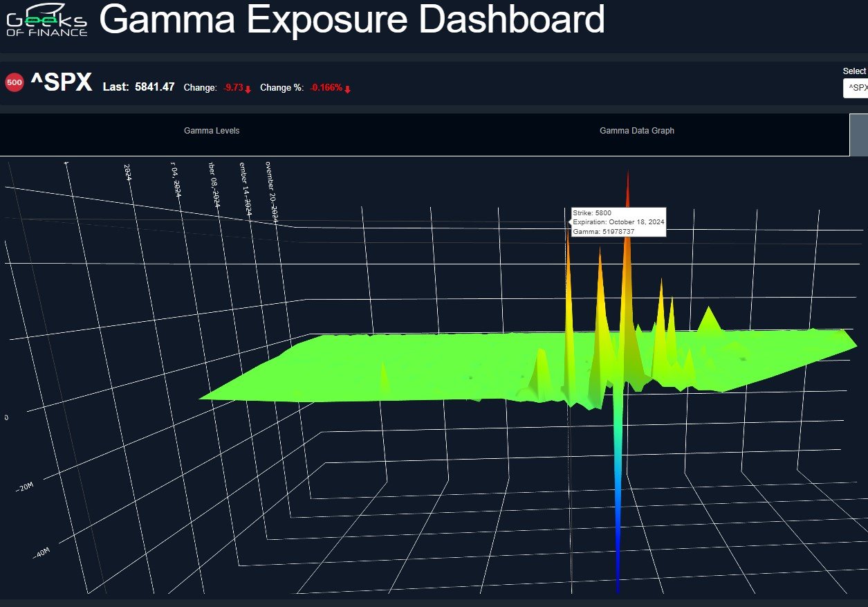
Task: Open the Gamma Levels tab
Action: point(212,131)
